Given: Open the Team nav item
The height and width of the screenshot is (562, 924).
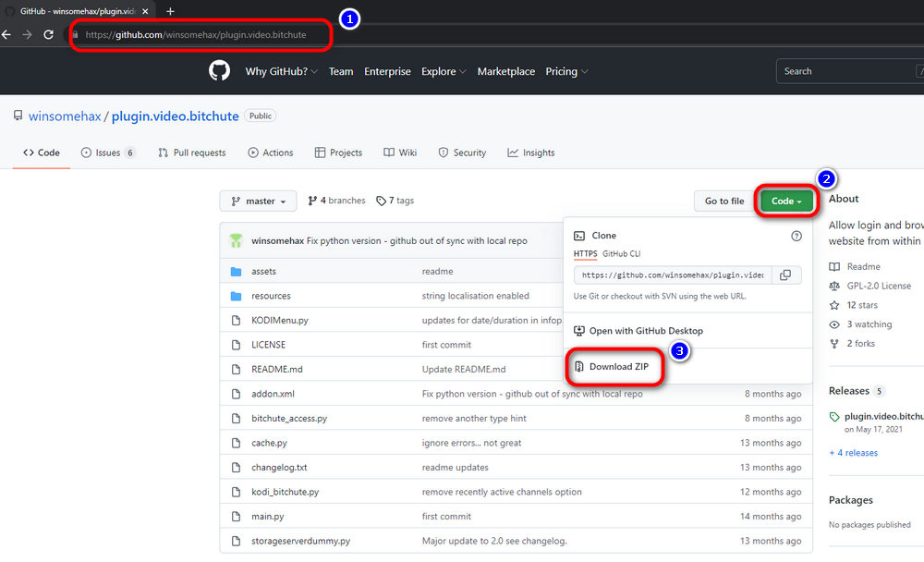Looking at the screenshot, I should click(x=341, y=71).
